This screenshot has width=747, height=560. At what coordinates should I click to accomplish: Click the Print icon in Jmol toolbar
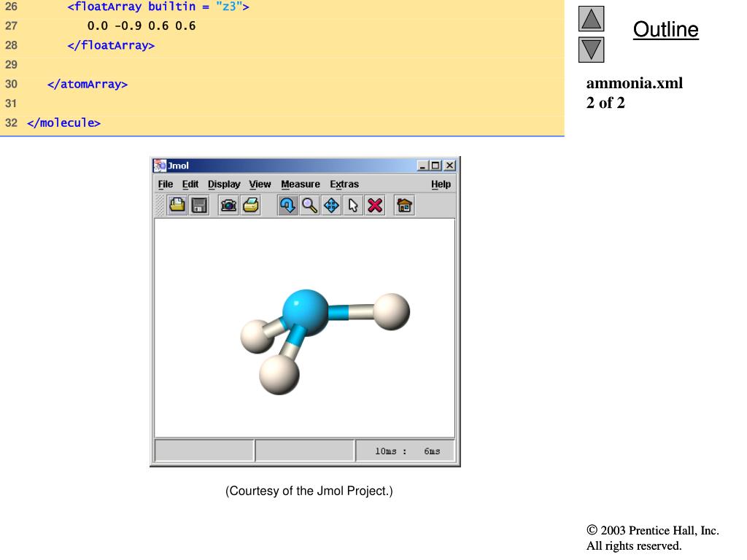[x=251, y=205]
